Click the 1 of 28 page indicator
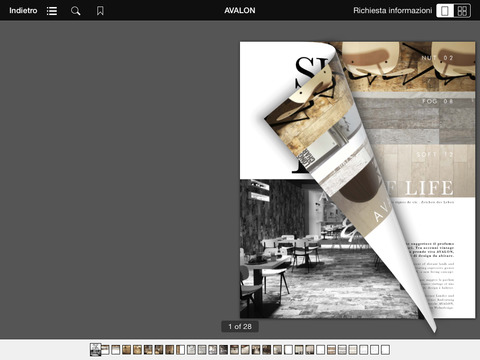480x360 pixels. pos(240,327)
